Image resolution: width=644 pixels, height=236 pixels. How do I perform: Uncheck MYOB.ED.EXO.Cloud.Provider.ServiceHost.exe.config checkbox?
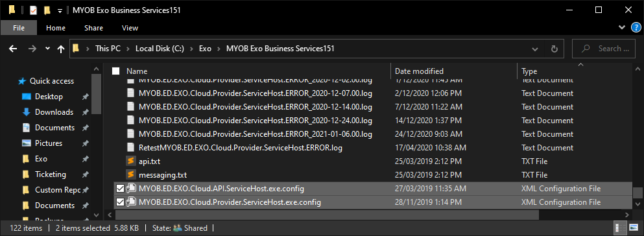click(121, 202)
